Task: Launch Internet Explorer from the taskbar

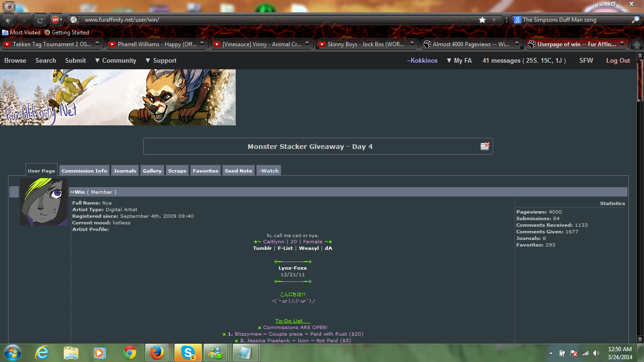Action: (42, 353)
